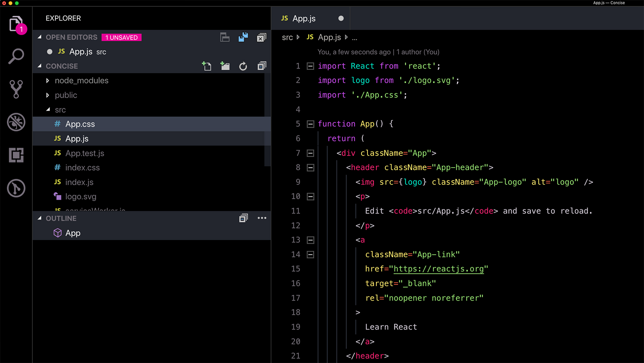Save all unsaved editors
The width and height of the screenshot is (644, 363).
[243, 37]
